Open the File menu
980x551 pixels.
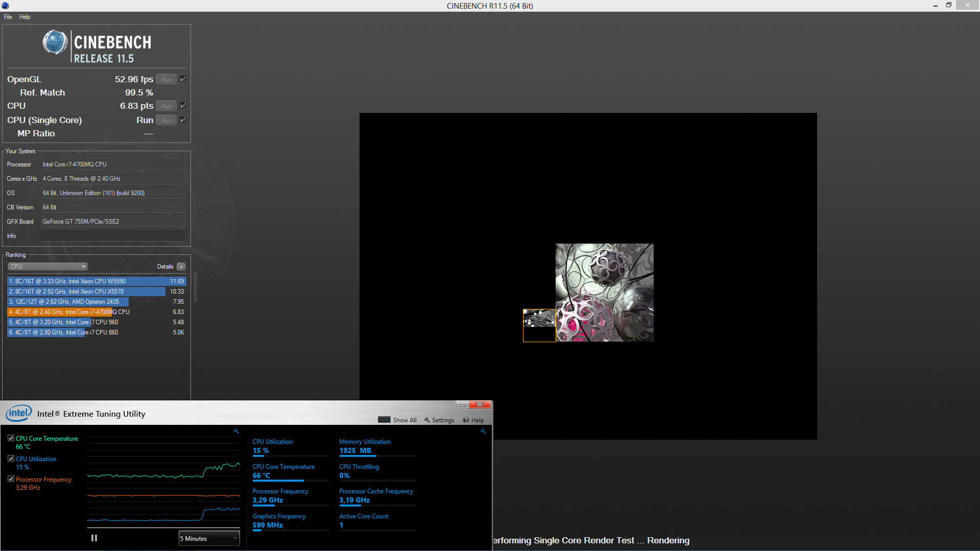[x=8, y=17]
